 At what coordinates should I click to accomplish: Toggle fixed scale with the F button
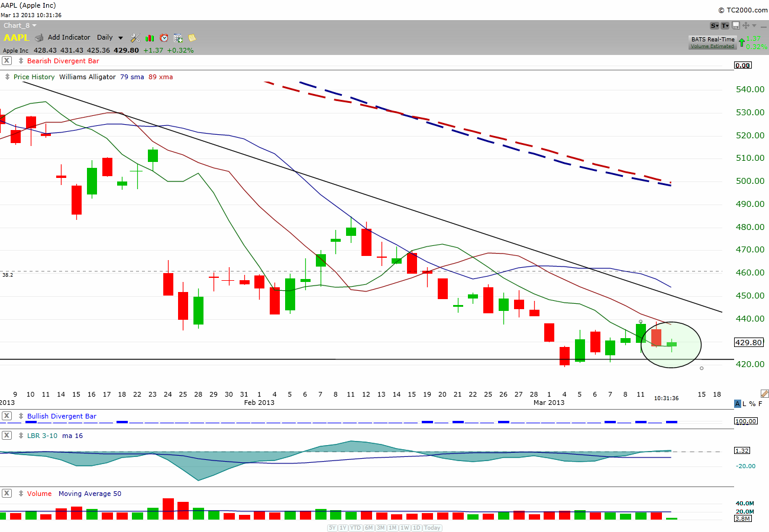click(x=761, y=404)
